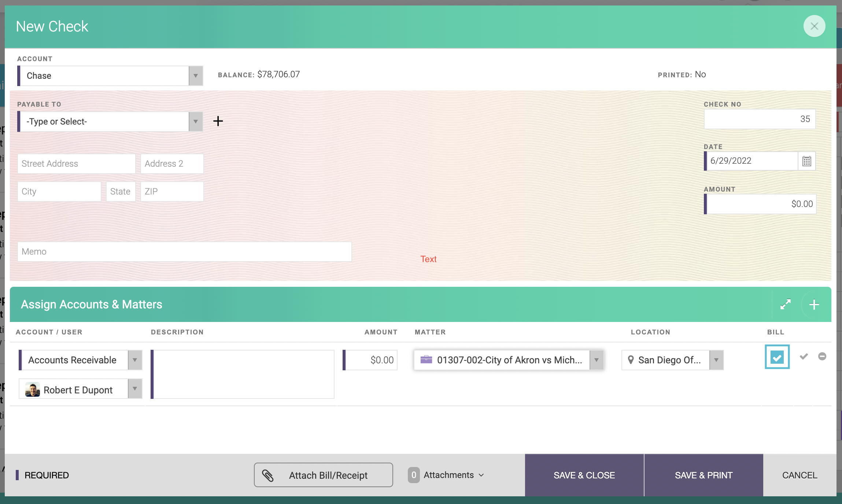This screenshot has height=504, width=842.
Task: Click the State field
Action: pyautogui.click(x=121, y=192)
